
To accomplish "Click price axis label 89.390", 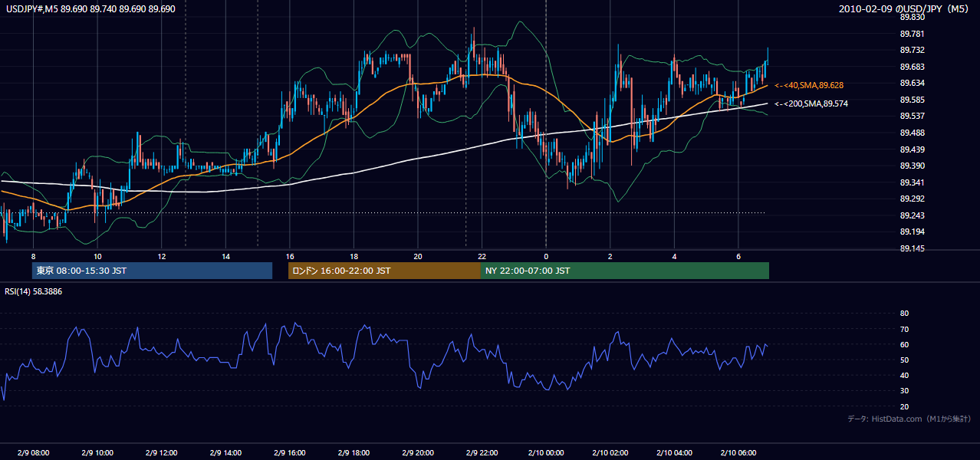I will (913, 166).
